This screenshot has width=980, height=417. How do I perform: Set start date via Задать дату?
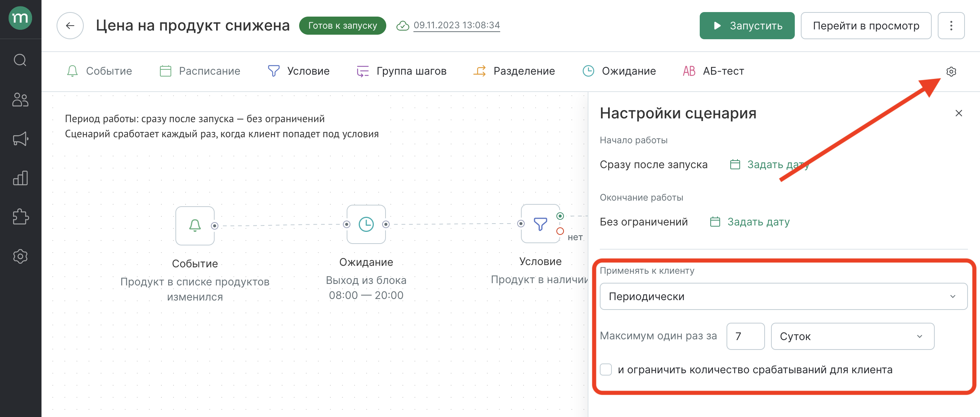point(769,165)
